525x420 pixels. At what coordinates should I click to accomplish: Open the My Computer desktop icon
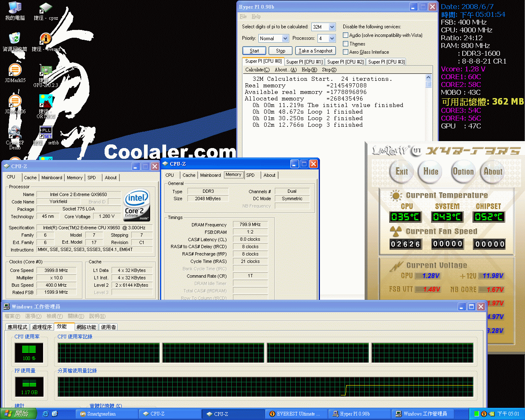coord(15,11)
